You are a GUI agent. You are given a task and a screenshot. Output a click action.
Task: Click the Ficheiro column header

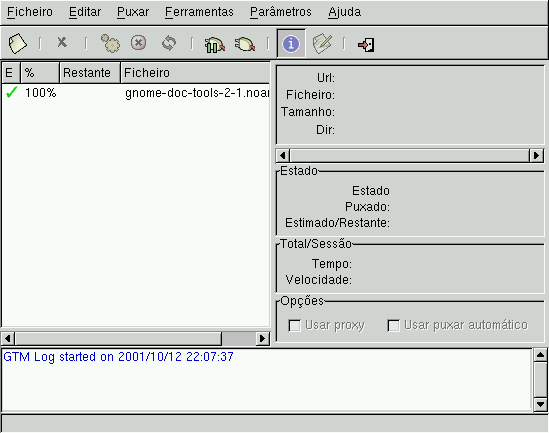(195, 73)
